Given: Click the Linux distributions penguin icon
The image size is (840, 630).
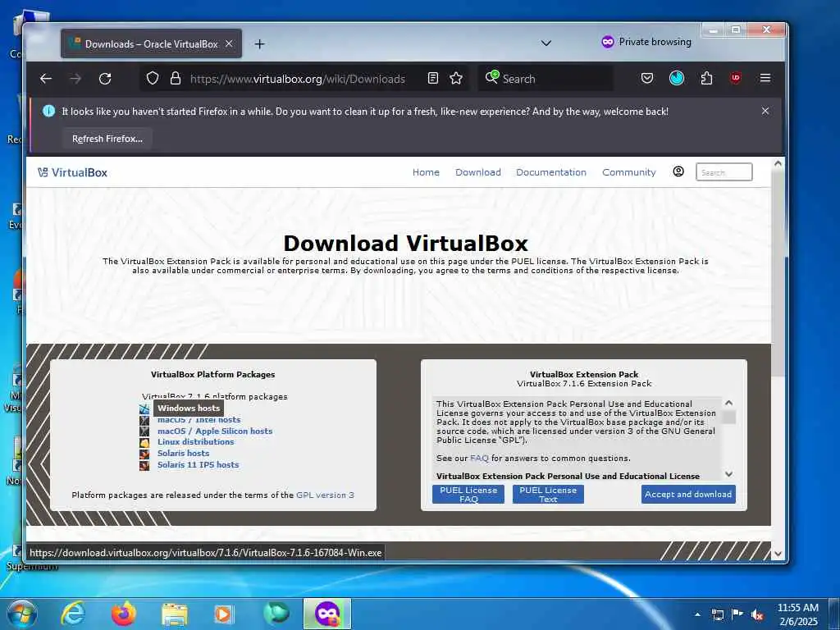Looking at the screenshot, I should (x=144, y=442).
